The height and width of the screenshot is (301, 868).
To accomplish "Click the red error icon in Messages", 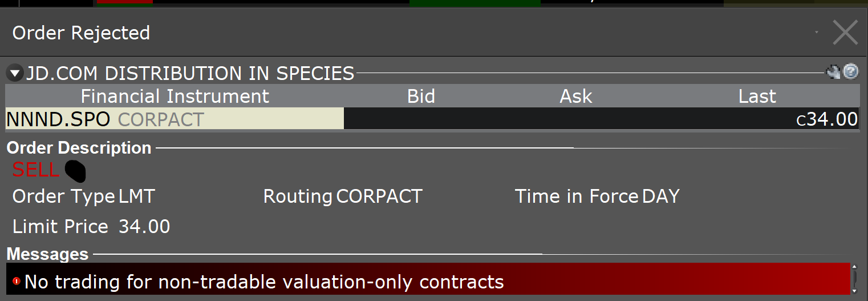I will pos(17,282).
